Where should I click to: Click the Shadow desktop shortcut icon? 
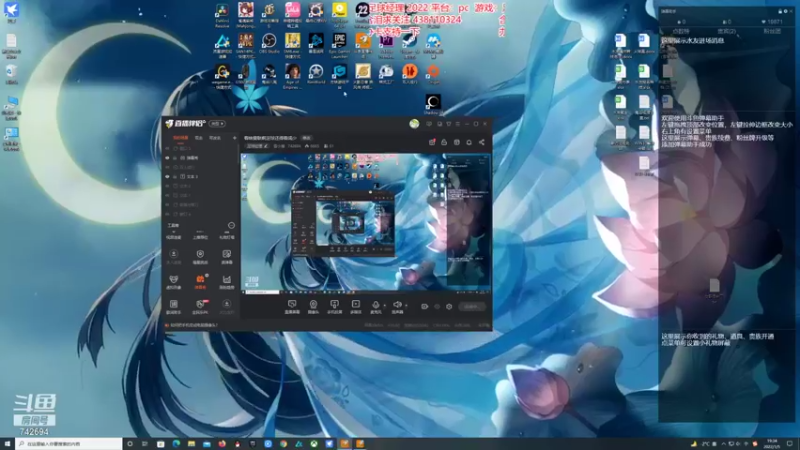tap(433, 104)
